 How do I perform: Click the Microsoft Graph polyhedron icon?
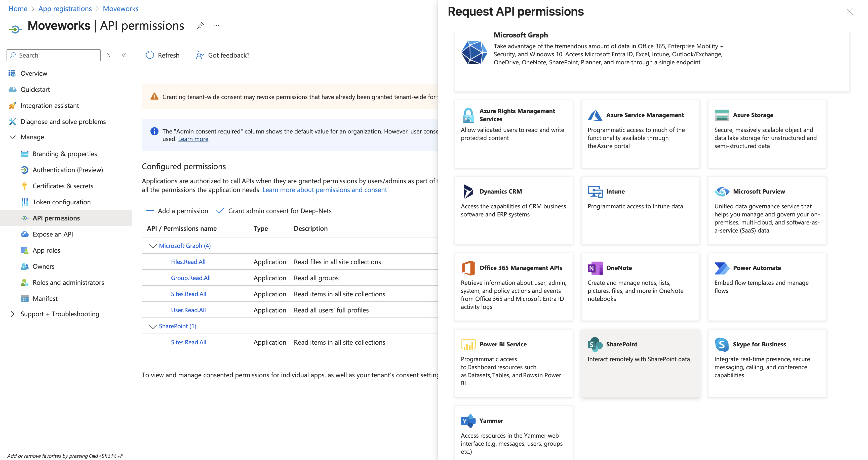474,53
